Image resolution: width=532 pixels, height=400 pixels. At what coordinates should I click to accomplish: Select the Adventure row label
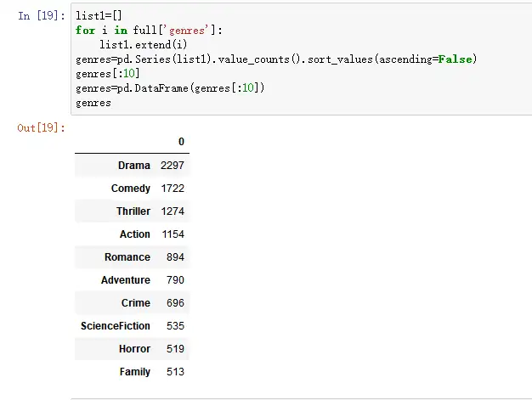coord(126,280)
